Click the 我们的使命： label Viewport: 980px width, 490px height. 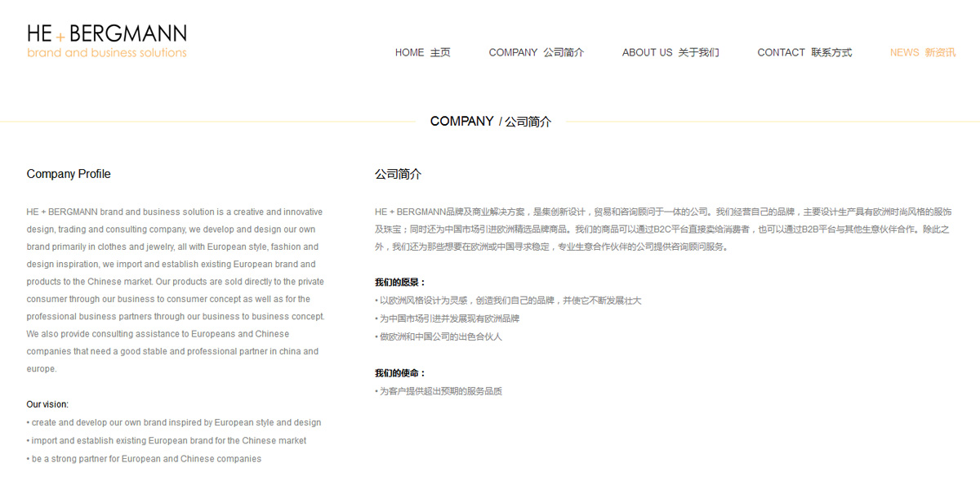pyautogui.click(x=400, y=373)
